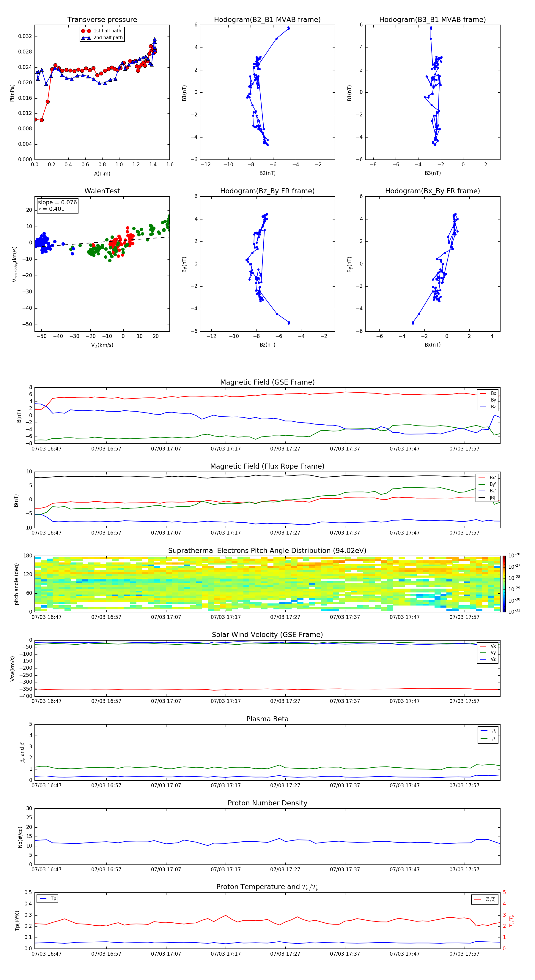Click the 'V_A(km/s)' axis label in WalenTest
The height and width of the screenshot is (980, 535).
click(x=102, y=345)
